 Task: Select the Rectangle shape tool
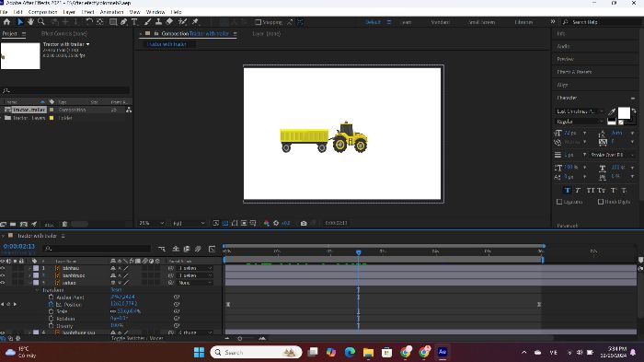point(112,22)
